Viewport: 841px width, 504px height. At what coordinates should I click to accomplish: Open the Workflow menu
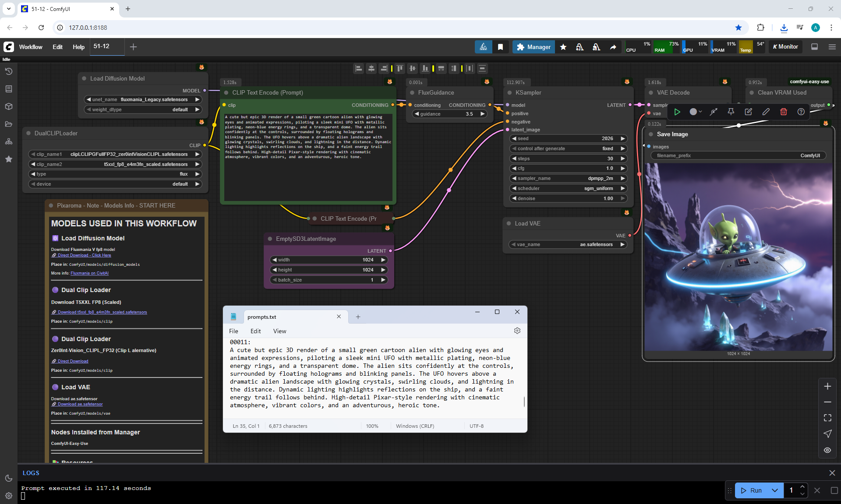pyautogui.click(x=31, y=47)
